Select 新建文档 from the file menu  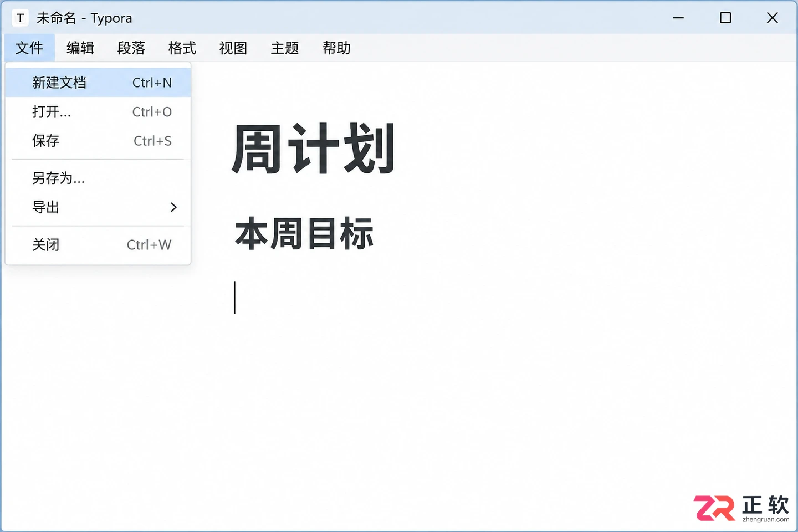98,83
